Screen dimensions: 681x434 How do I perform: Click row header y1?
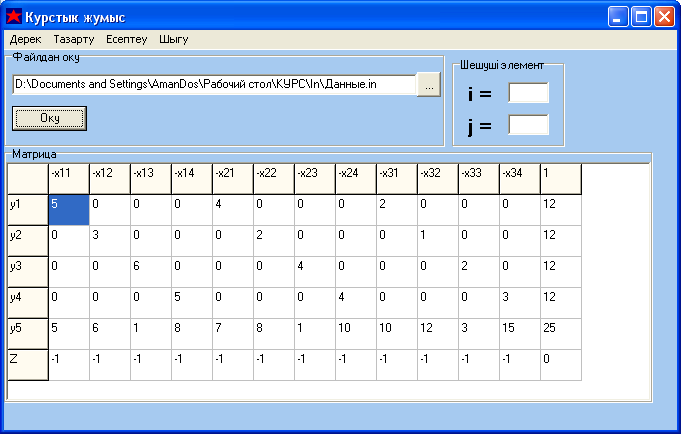[x=28, y=210]
